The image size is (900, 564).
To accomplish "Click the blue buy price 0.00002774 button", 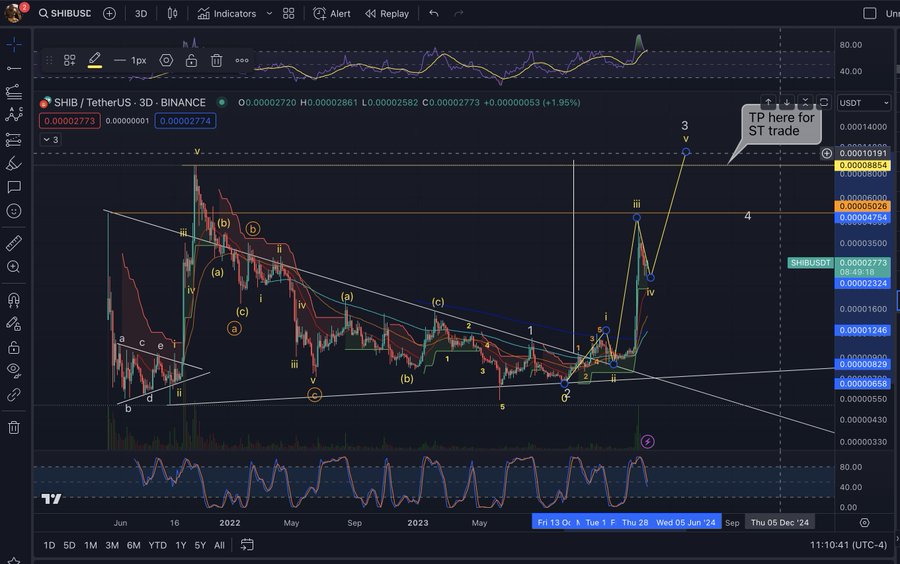I will pos(185,121).
